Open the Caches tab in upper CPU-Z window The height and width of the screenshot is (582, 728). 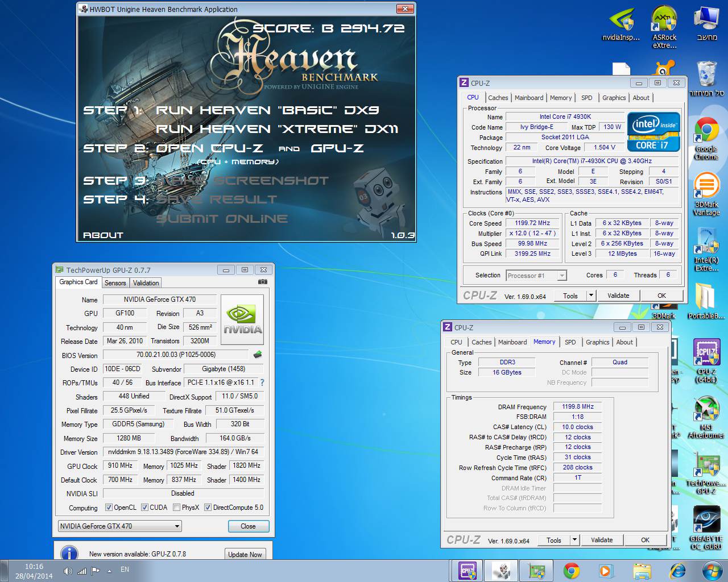(498, 98)
